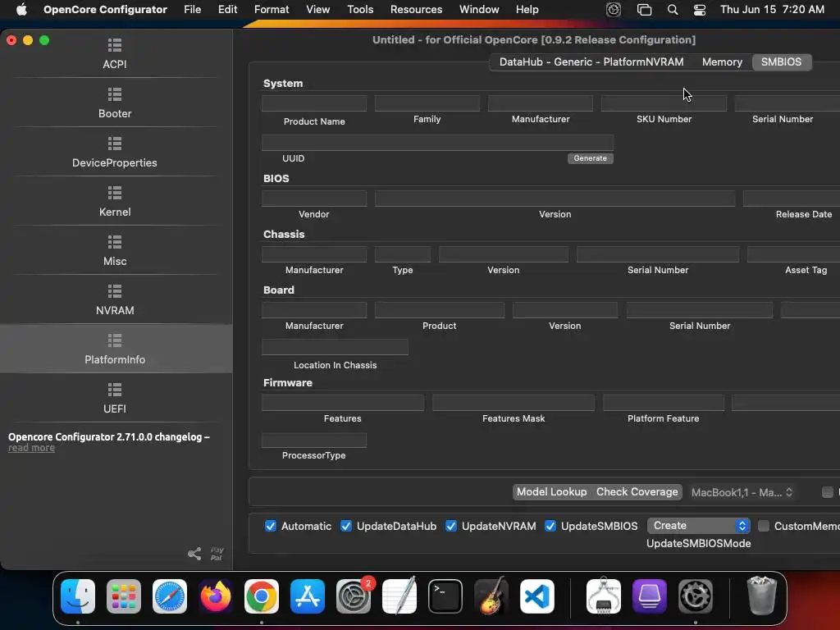Launch Visual Studio Code from the Dock
Image resolution: width=840 pixels, height=630 pixels.
pyautogui.click(x=536, y=596)
